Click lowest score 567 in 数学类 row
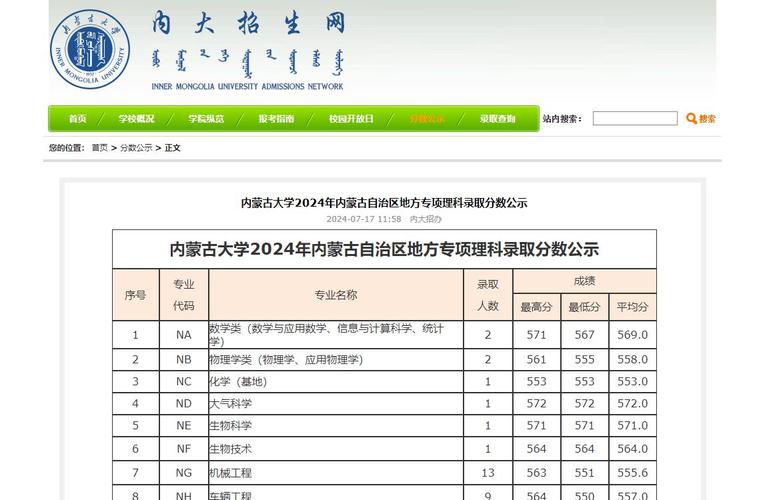The image size is (767, 500). (585, 335)
